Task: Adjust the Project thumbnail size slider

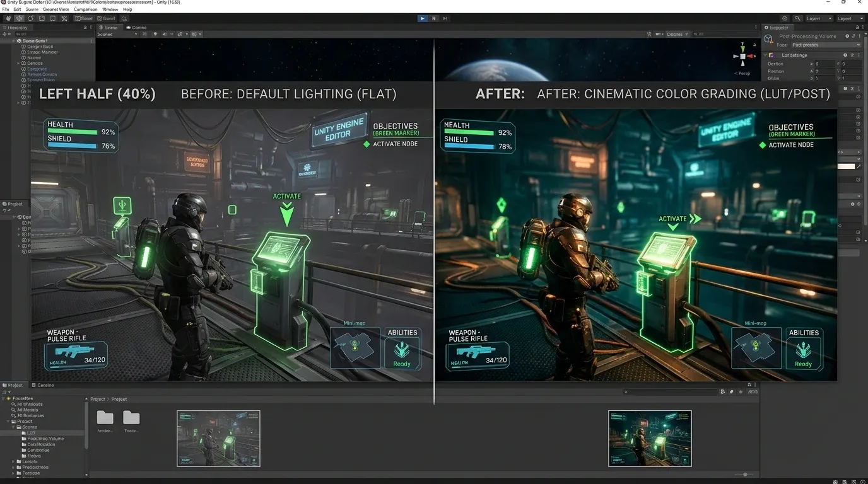Action: pyautogui.click(x=745, y=475)
